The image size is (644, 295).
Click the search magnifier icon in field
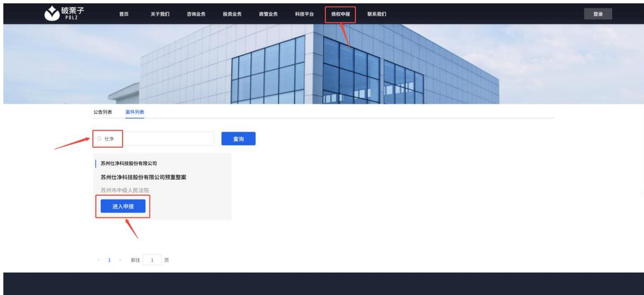tap(99, 139)
